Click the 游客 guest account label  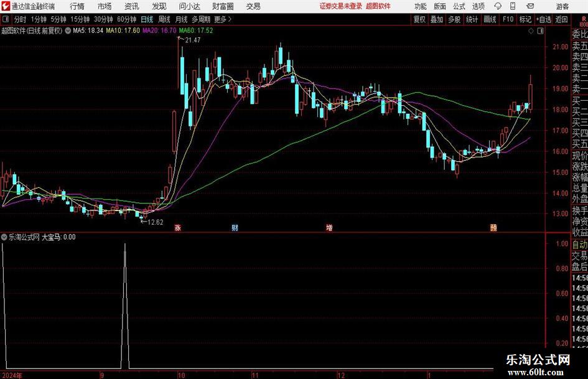tap(562, 6)
